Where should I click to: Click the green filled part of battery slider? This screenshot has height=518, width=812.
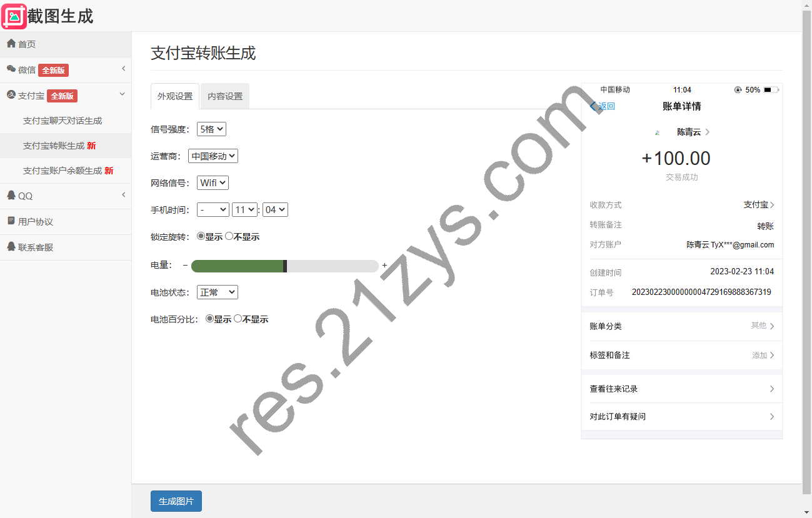[x=237, y=266]
